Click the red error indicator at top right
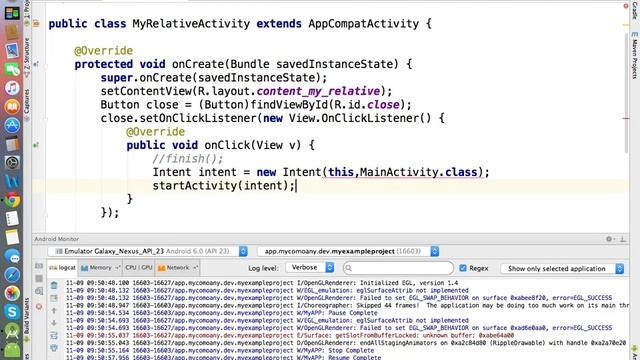The width and height of the screenshot is (640, 360). pyautogui.click(x=626, y=6)
